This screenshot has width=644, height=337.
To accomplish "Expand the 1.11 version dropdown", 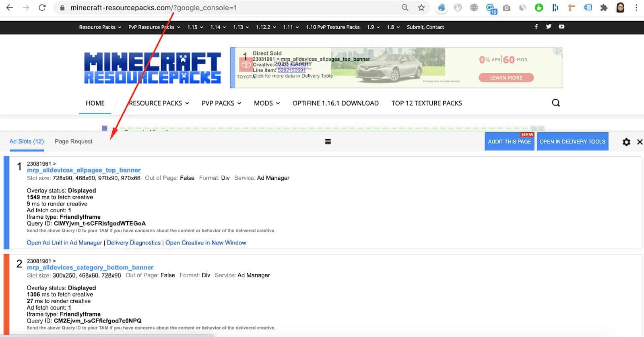I will tap(291, 27).
